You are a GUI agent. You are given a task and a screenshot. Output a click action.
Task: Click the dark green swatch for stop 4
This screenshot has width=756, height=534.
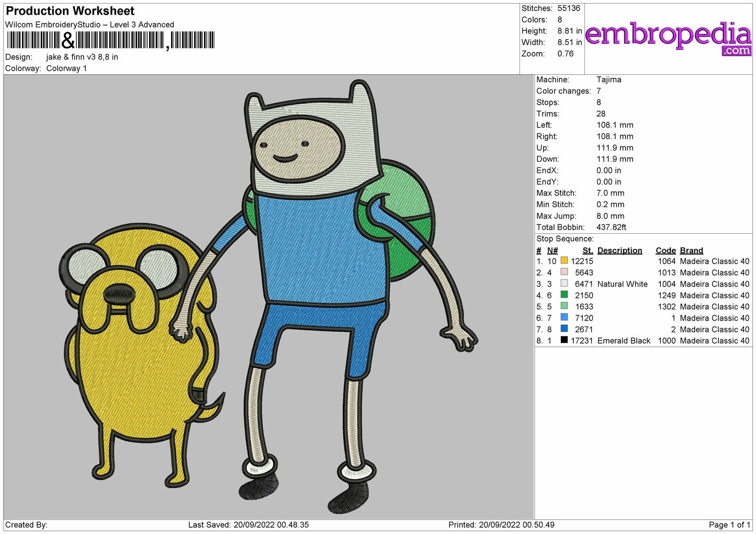click(x=564, y=295)
